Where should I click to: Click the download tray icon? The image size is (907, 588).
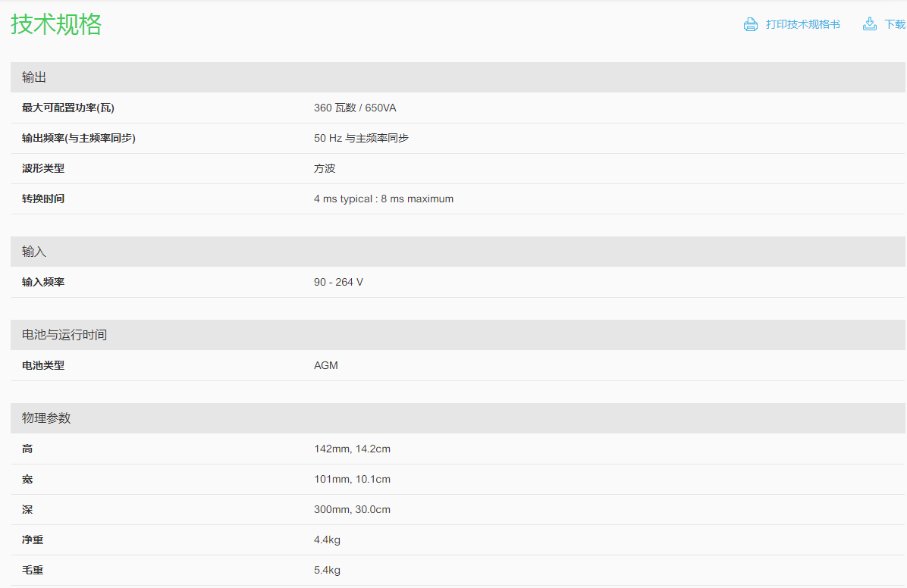pyautogui.click(x=869, y=24)
